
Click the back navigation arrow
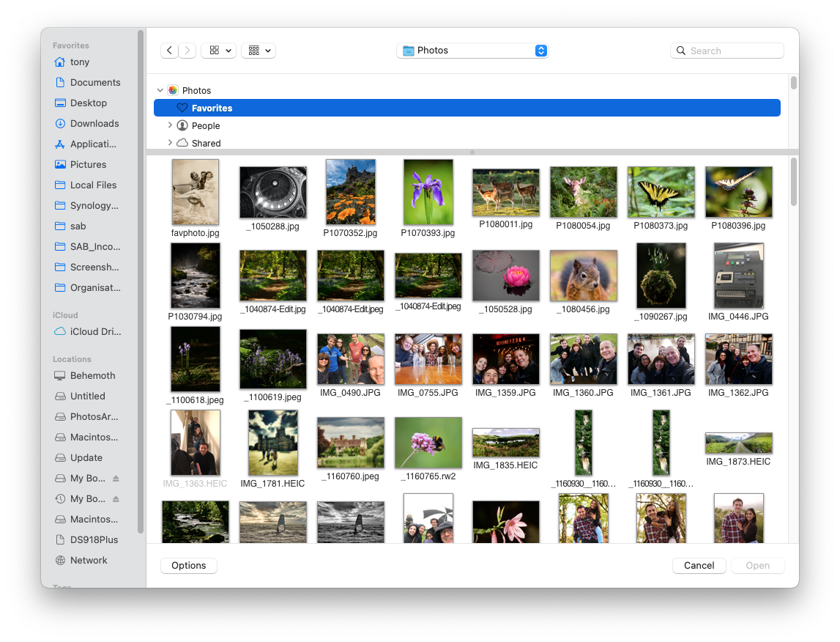pos(169,51)
